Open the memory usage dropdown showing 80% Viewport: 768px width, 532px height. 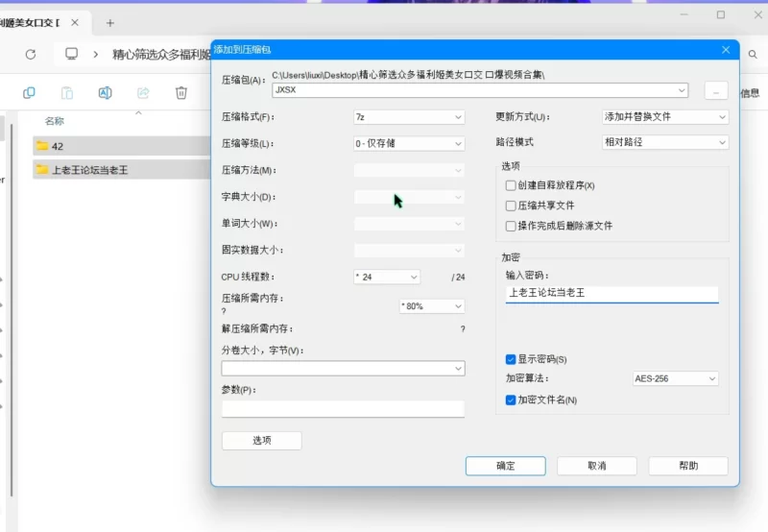pos(432,306)
